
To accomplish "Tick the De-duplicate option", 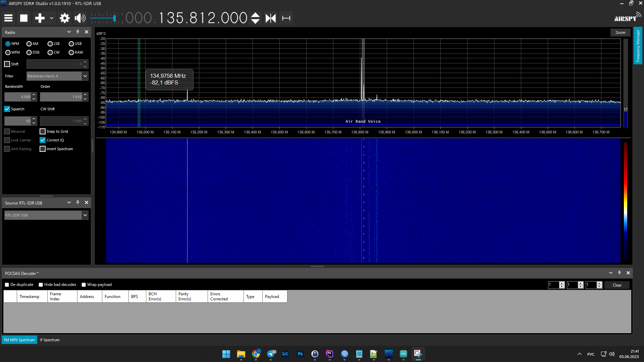I will click(7, 285).
